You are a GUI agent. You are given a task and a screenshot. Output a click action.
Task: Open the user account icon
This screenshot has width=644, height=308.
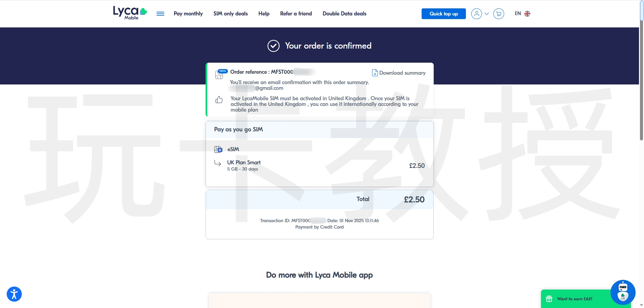pos(476,14)
